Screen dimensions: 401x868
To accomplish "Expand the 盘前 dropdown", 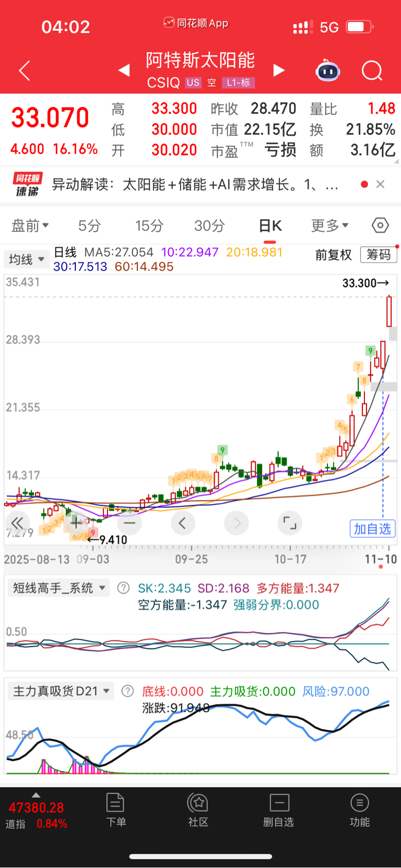I will [x=30, y=225].
